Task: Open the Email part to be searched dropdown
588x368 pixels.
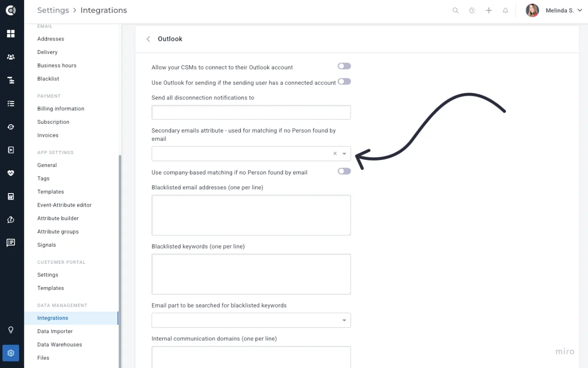Action: (x=251, y=320)
